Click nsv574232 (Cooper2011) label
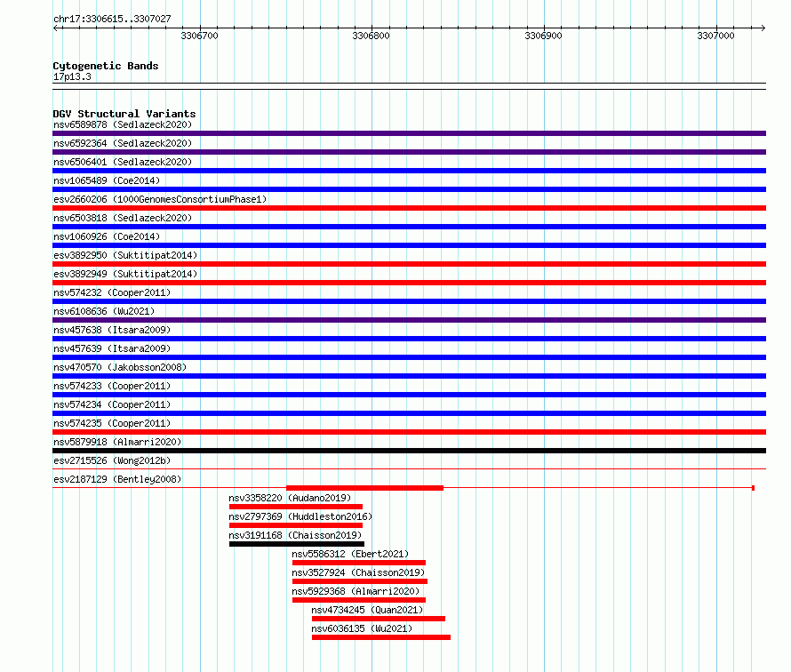Screen dimensions: 791x672 pyautogui.click(x=112, y=292)
